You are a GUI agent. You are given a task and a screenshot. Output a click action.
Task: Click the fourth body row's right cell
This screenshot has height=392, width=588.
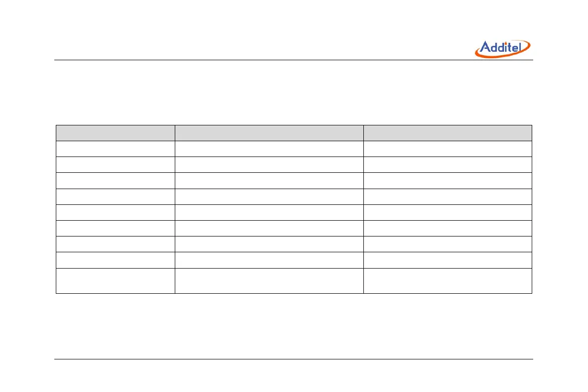[x=447, y=196]
